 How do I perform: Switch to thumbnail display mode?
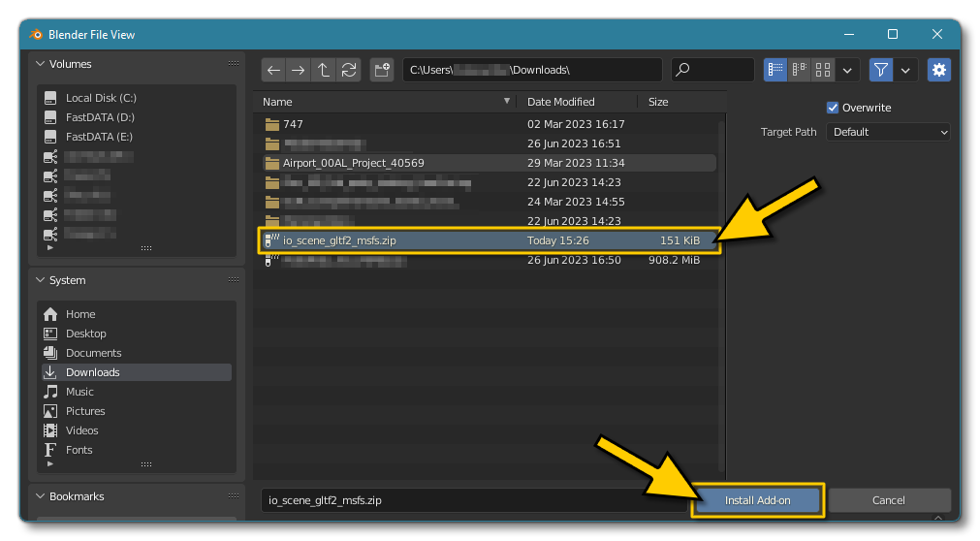pyautogui.click(x=823, y=70)
